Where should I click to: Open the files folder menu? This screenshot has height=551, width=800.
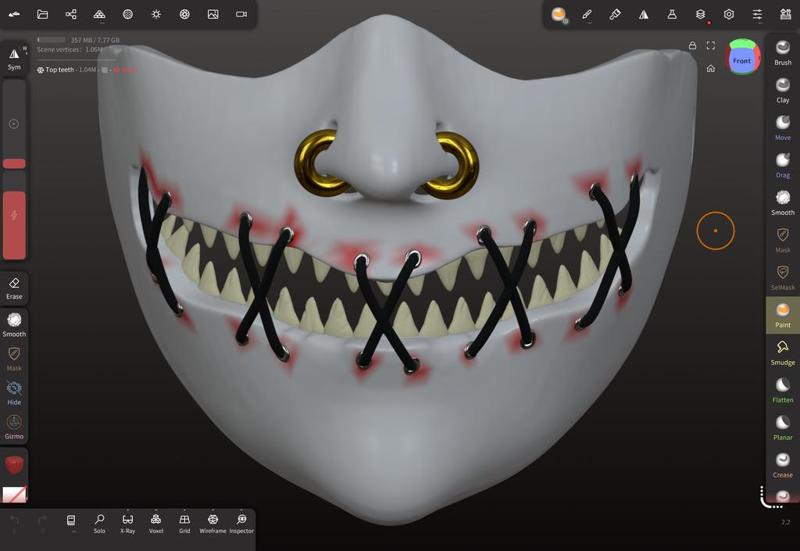point(42,14)
